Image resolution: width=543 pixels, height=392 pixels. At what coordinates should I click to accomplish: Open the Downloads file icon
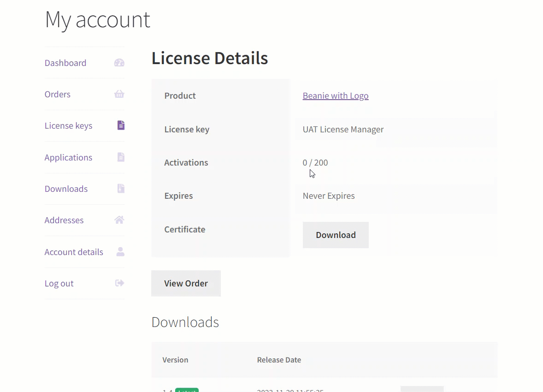coord(120,188)
